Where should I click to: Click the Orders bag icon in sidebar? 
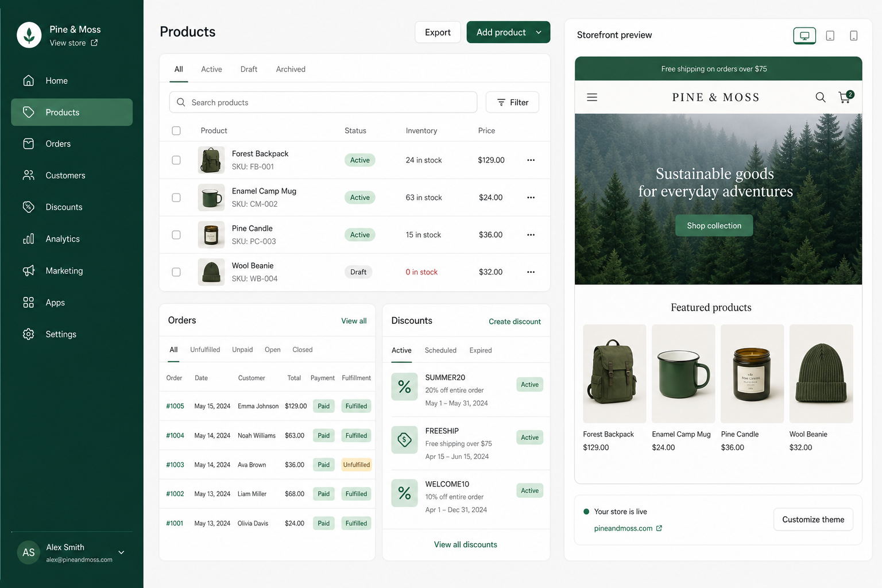tap(29, 144)
